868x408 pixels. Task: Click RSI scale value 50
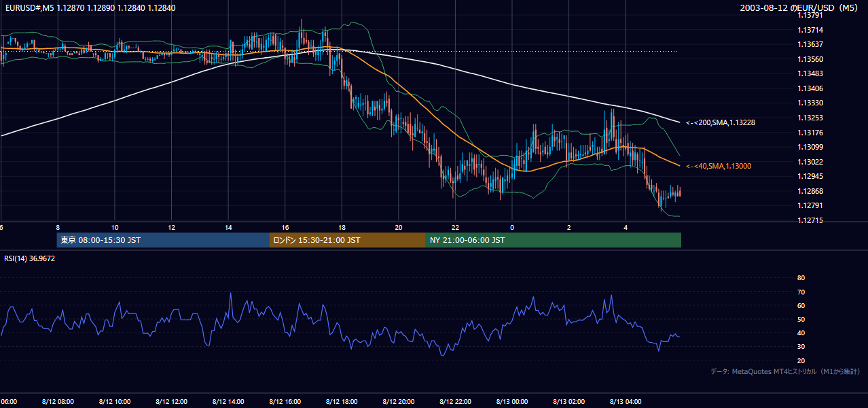(x=801, y=319)
